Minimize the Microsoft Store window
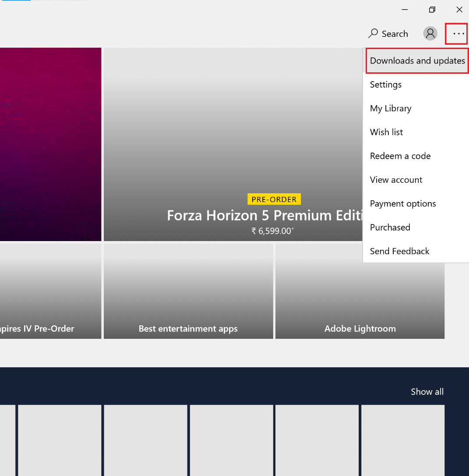This screenshot has height=476, width=469. coord(405,10)
